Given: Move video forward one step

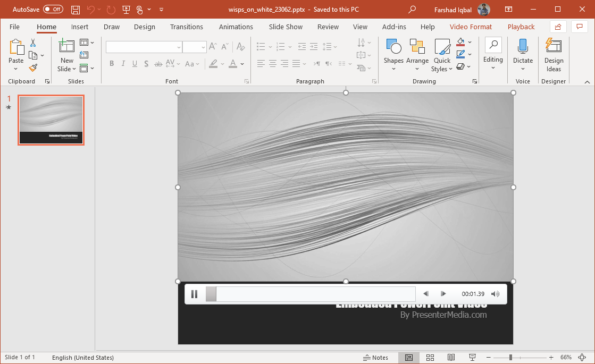Looking at the screenshot, I should coord(443,294).
